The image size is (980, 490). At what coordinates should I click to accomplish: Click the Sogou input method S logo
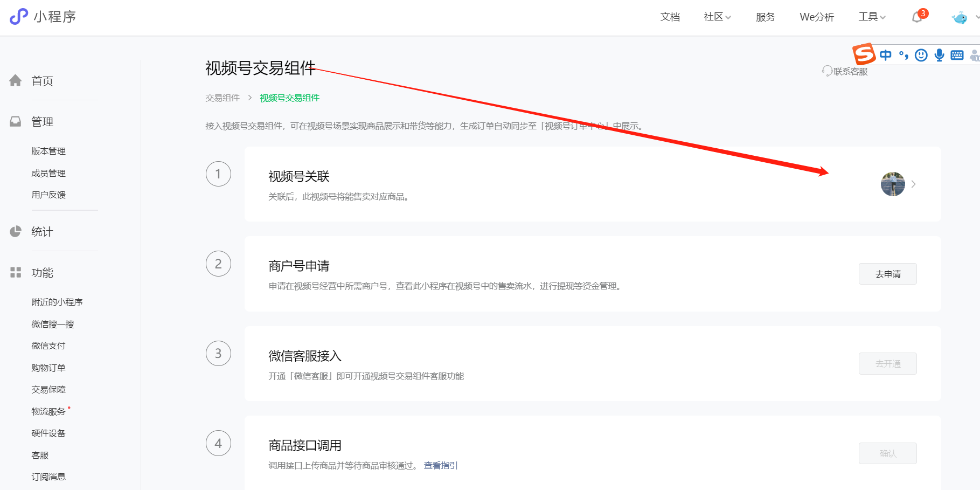[x=864, y=54]
